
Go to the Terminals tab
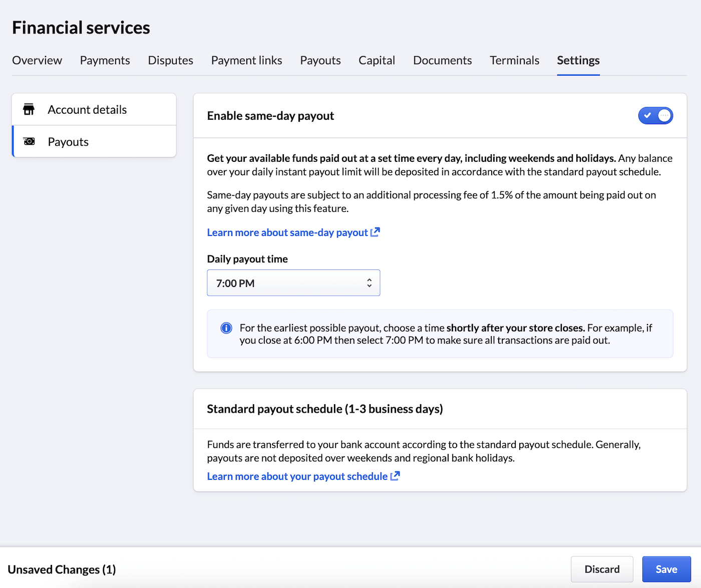[514, 61]
